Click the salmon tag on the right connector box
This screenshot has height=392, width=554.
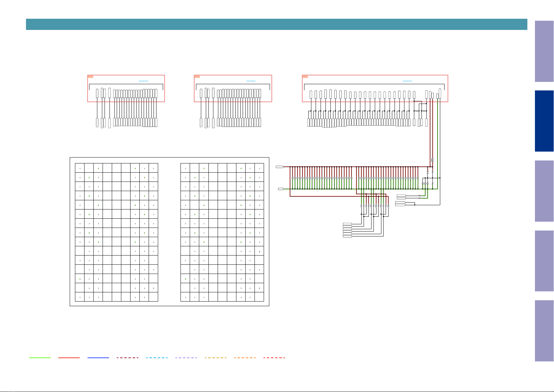305,77
